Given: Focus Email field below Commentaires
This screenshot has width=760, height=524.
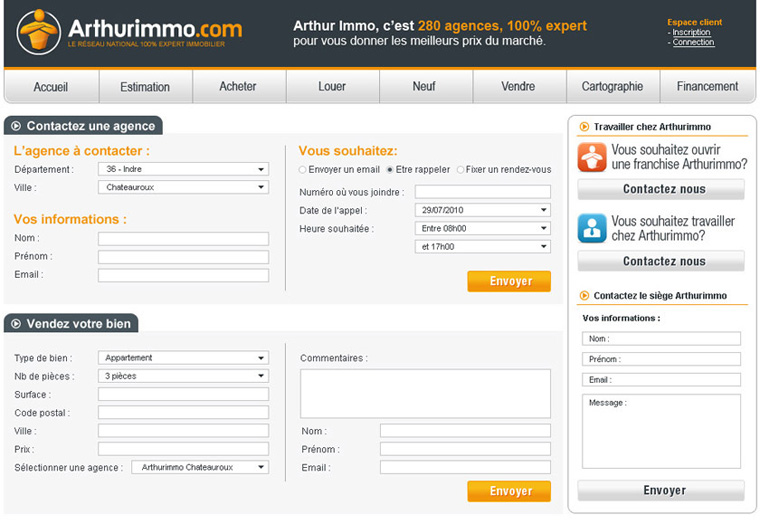Looking at the screenshot, I should click(x=465, y=467).
